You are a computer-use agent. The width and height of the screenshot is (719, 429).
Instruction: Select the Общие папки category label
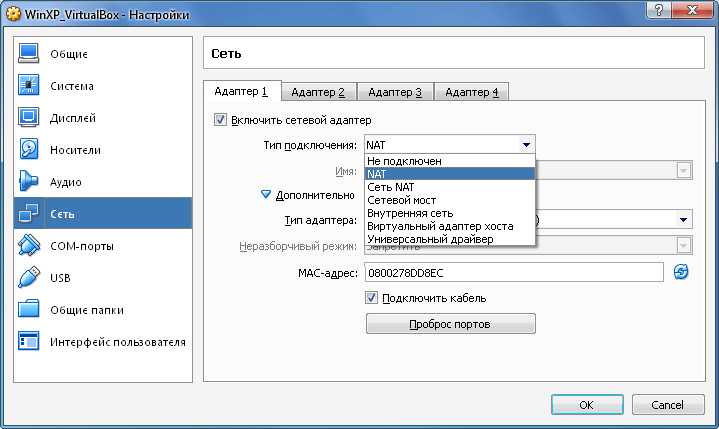pyautogui.click(x=87, y=310)
